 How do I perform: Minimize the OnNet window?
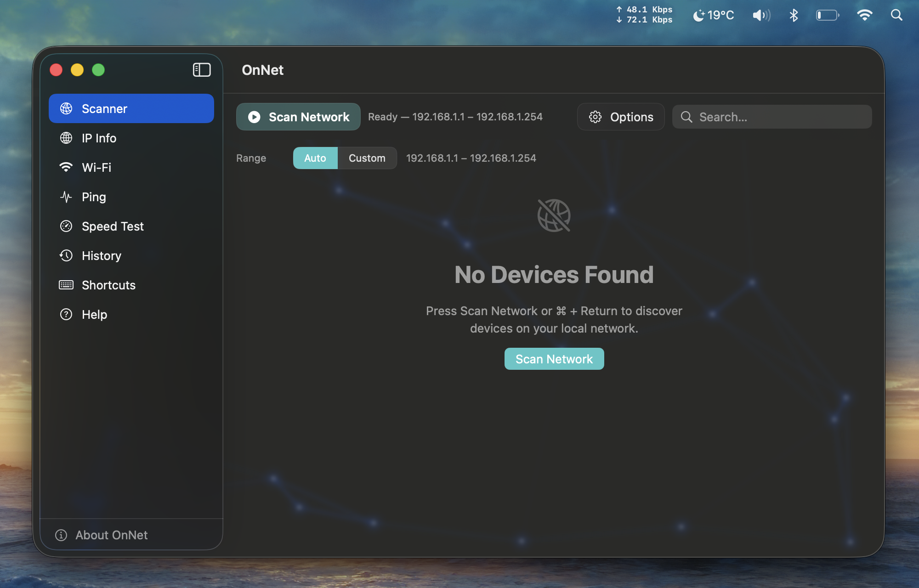(x=77, y=70)
